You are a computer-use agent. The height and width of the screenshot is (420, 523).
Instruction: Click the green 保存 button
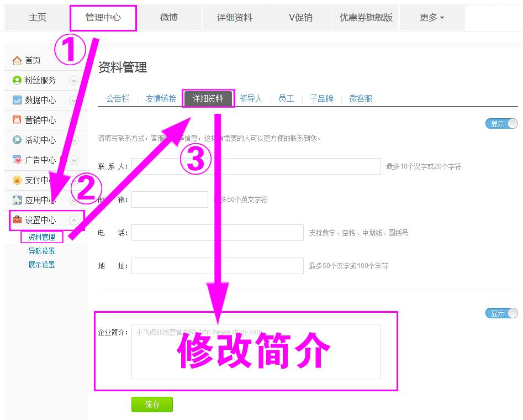click(x=152, y=405)
